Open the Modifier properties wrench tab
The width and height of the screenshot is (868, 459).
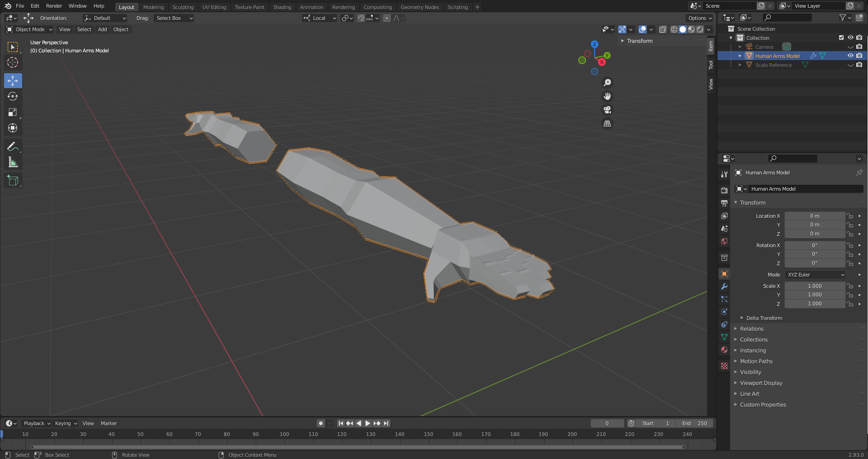724,286
